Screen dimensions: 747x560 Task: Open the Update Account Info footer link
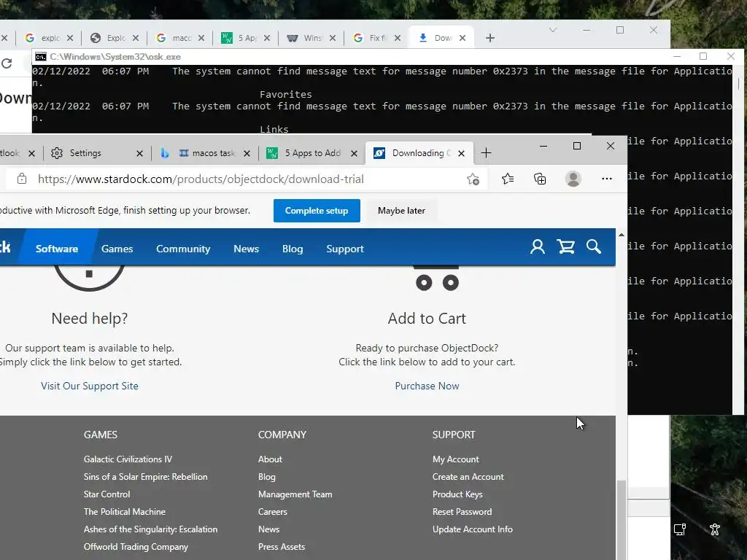pos(473,529)
